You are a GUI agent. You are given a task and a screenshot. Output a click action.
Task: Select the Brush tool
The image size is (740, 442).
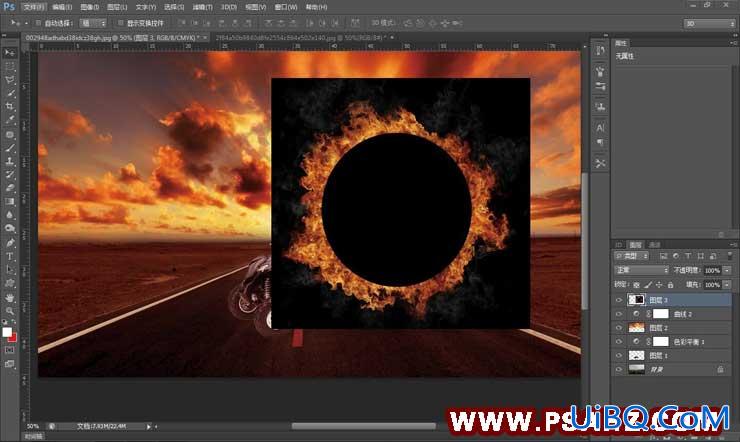(9, 148)
